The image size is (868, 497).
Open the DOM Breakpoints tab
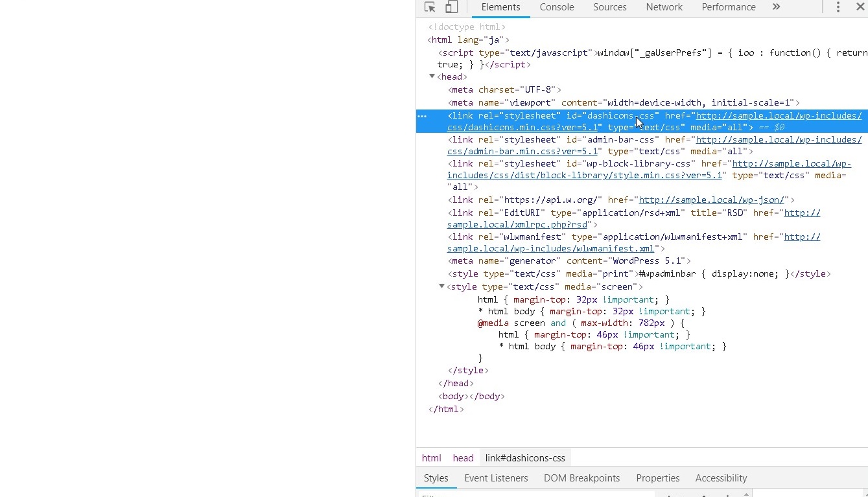pyautogui.click(x=581, y=478)
